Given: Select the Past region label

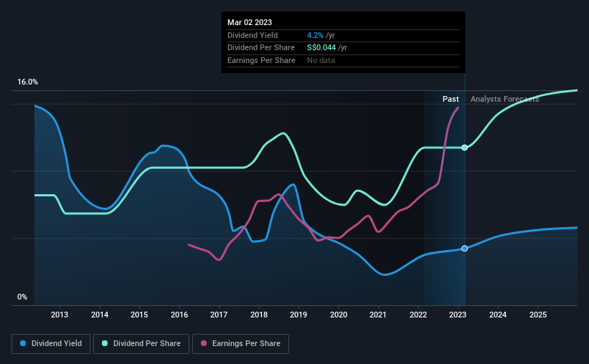Looking at the screenshot, I should (x=451, y=99).
